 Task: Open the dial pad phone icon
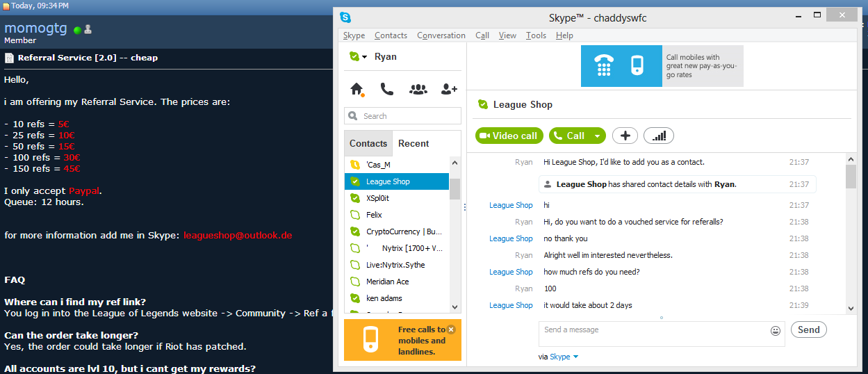387,89
